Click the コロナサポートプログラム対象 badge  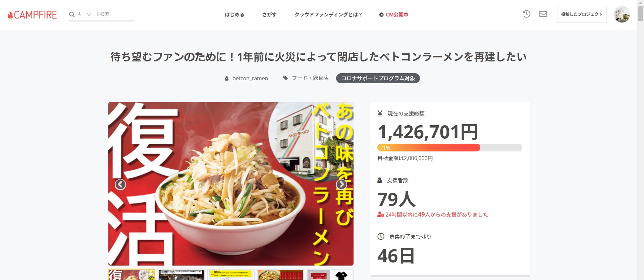click(378, 78)
